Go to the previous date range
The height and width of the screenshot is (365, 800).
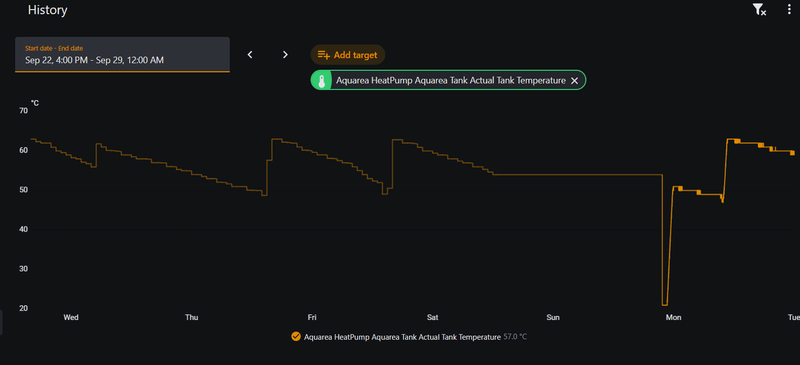250,55
